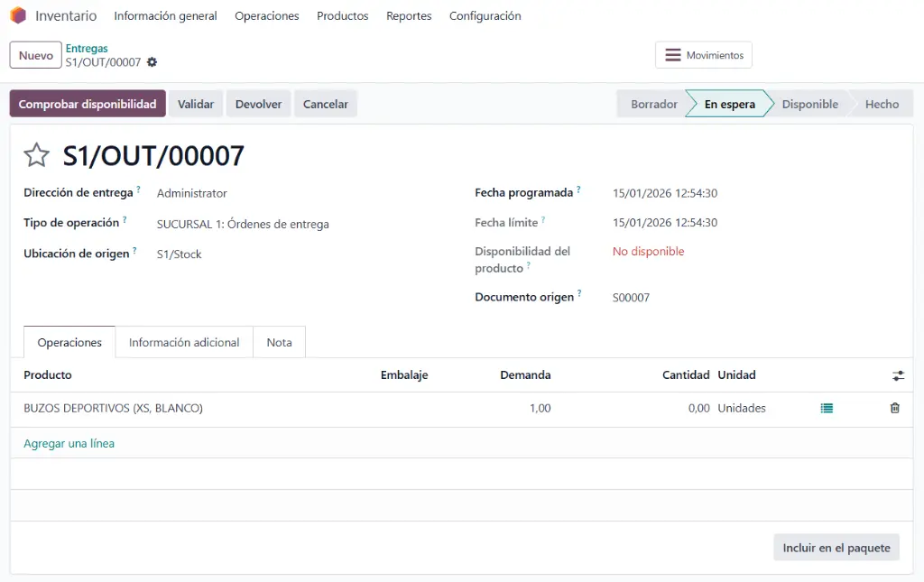Viewport: 924px width, 582px height.
Task: Open column options adjust icon in table header
Action: point(898,375)
